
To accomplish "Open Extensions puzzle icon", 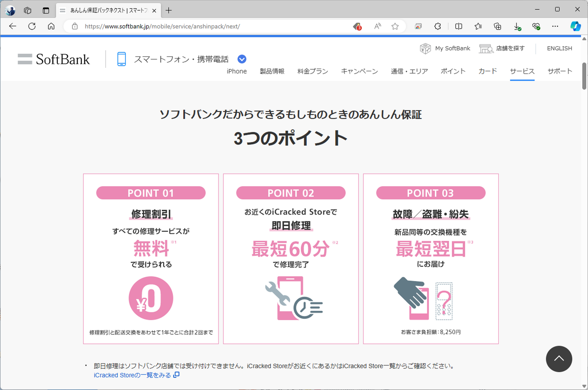I will [437, 26].
